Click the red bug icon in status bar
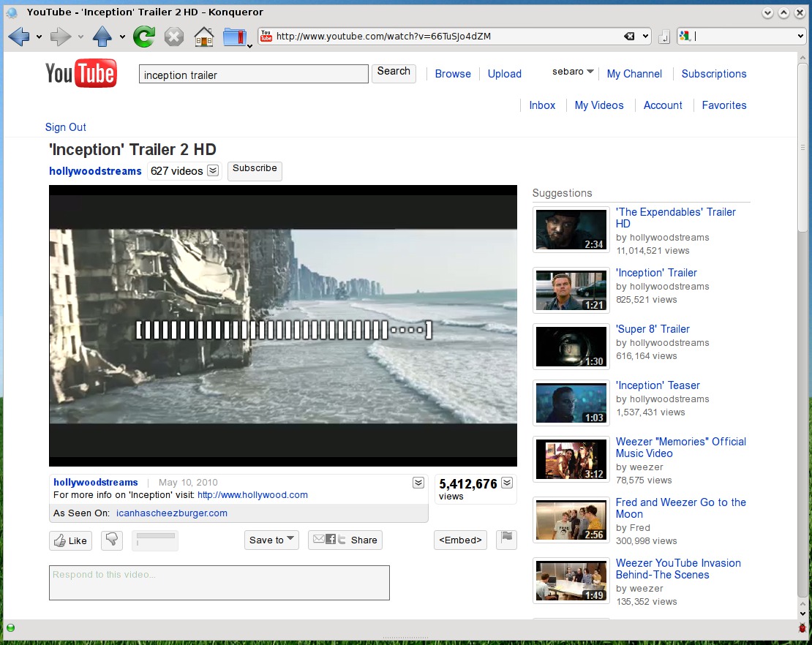 click(x=802, y=628)
